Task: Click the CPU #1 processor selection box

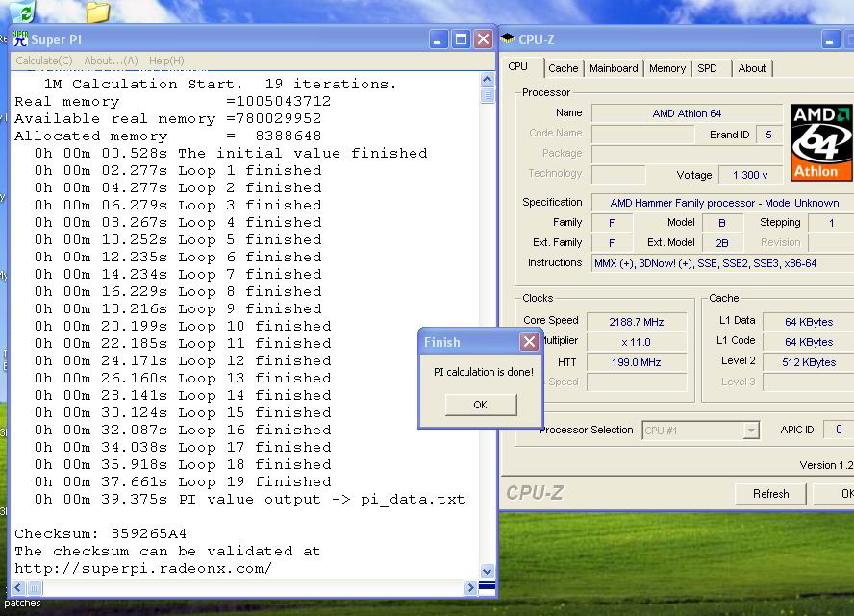Action: pyautogui.click(x=700, y=431)
